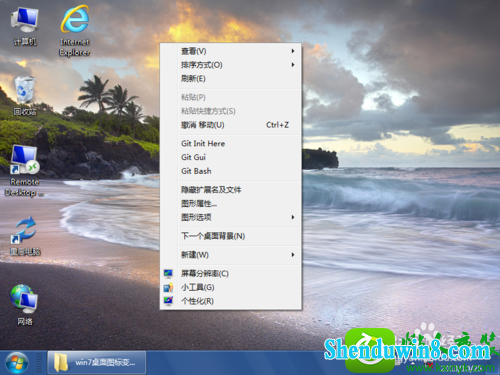Click the folder icon in taskbar button
This screenshot has height=375, width=500.
click(x=61, y=363)
